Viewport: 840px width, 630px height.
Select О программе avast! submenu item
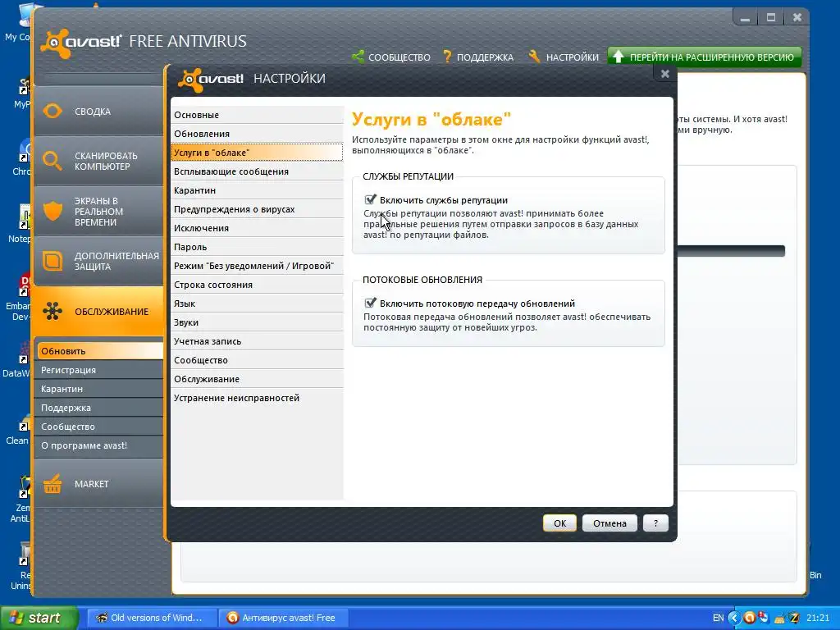(99, 445)
